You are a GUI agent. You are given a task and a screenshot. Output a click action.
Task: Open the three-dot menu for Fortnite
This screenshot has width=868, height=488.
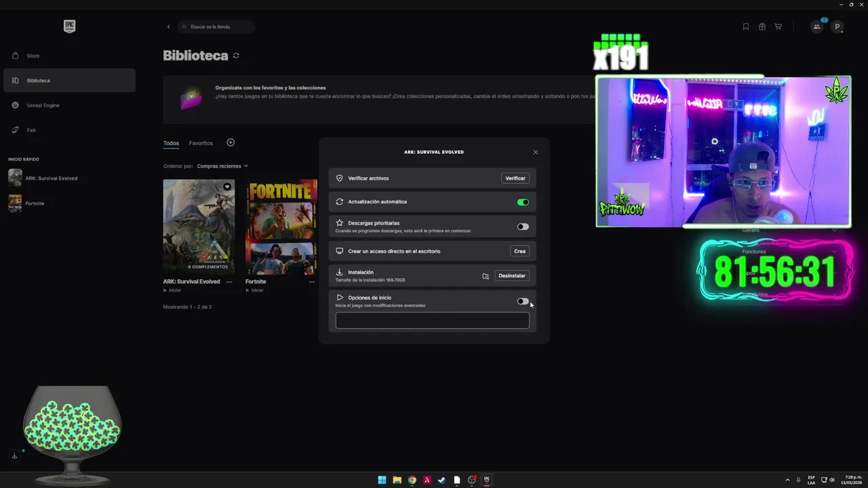coord(312,282)
